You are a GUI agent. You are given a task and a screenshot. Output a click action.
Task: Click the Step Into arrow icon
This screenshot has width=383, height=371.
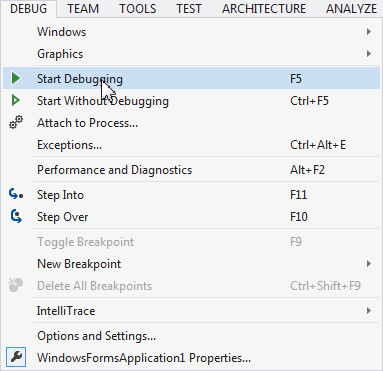(x=16, y=194)
